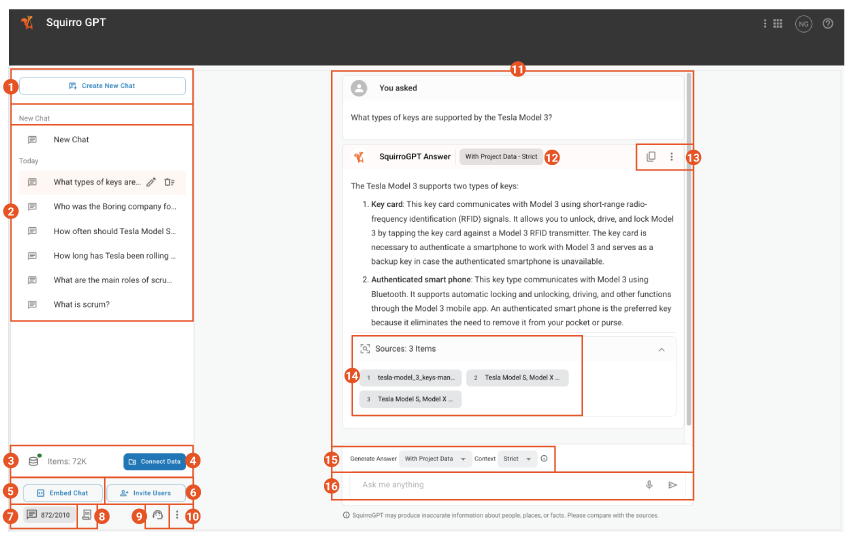Click the 'Items: 72K' text

click(67, 462)
